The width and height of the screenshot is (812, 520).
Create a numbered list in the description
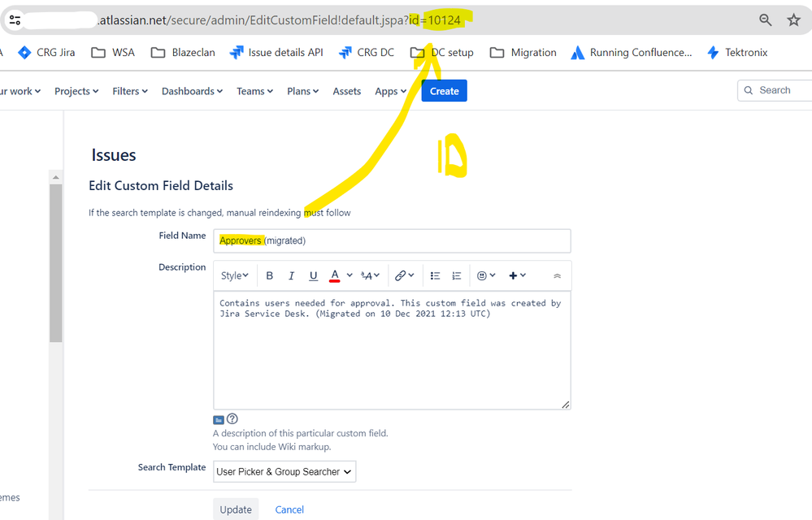(x=456, y=275)
